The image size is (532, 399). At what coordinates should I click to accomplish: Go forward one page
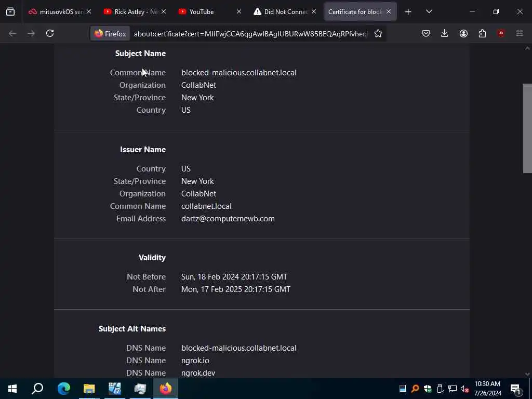[x=31, y=33]
